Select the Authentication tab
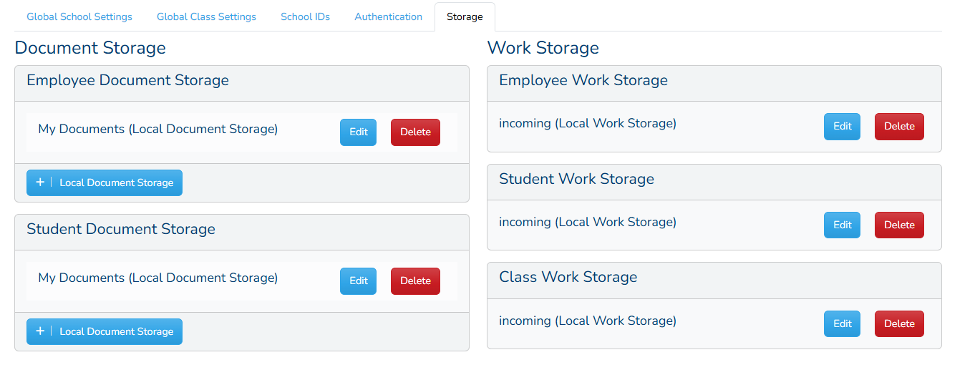This screenshot has height=380, width=980. 388,16
